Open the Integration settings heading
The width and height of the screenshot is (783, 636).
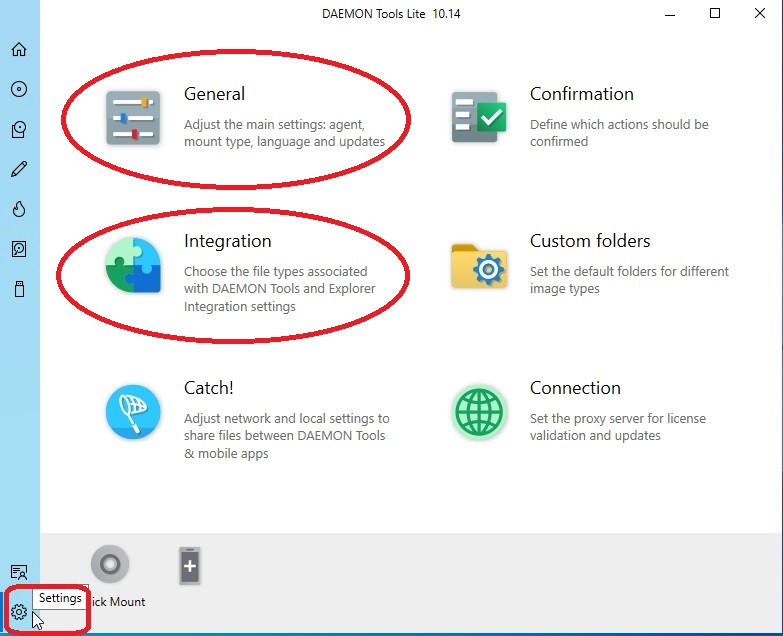pyautogui.click(x=228, y=241)
